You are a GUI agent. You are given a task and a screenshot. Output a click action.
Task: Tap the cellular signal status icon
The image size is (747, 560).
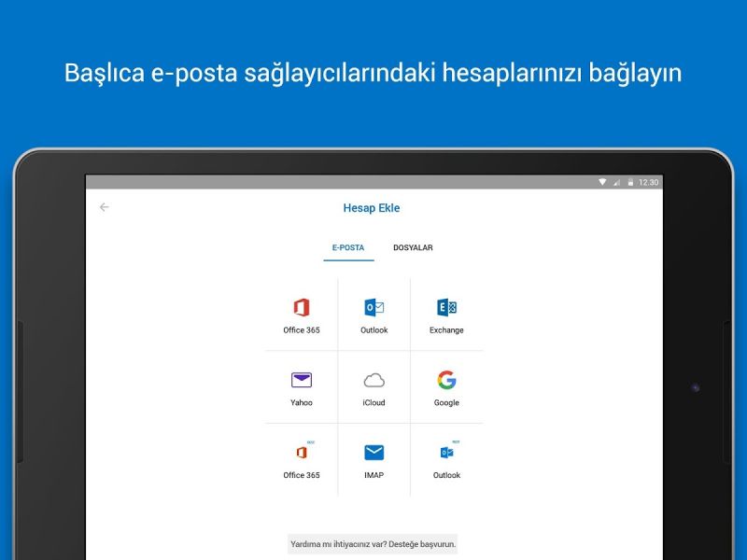(x=616, y=182)
